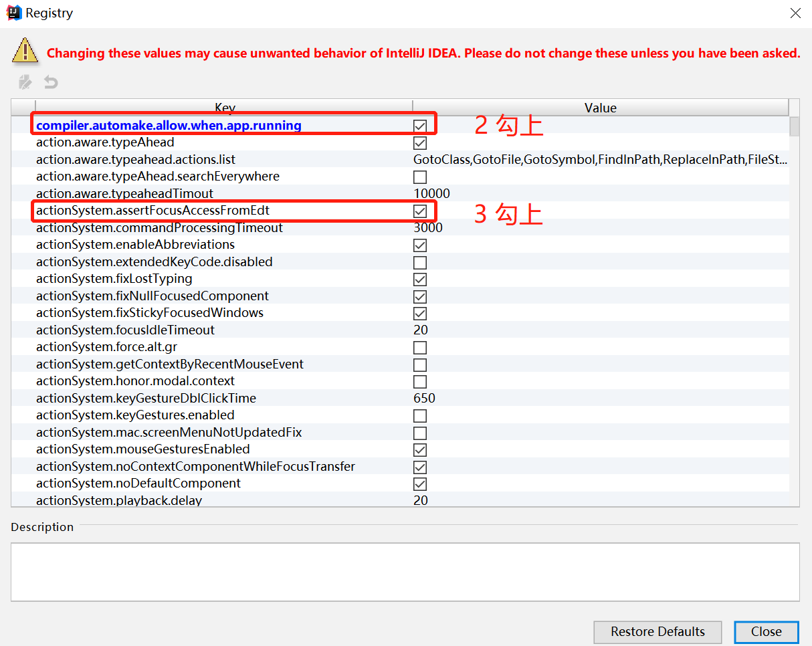Click the IntelliJ IDEA logo in title bar

coord(14,13)
